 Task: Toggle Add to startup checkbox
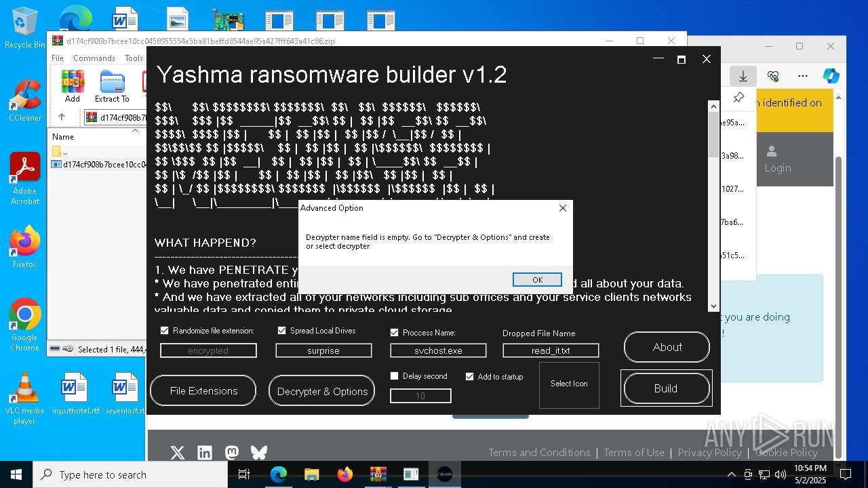point(469,376)
